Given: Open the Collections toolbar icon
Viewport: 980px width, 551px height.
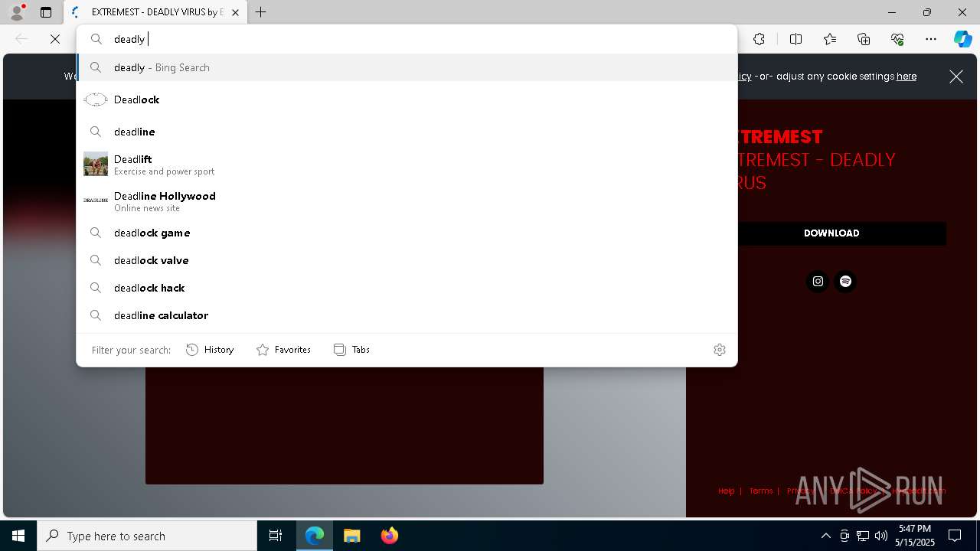Looking at the screenshot, I should [864, 39].
